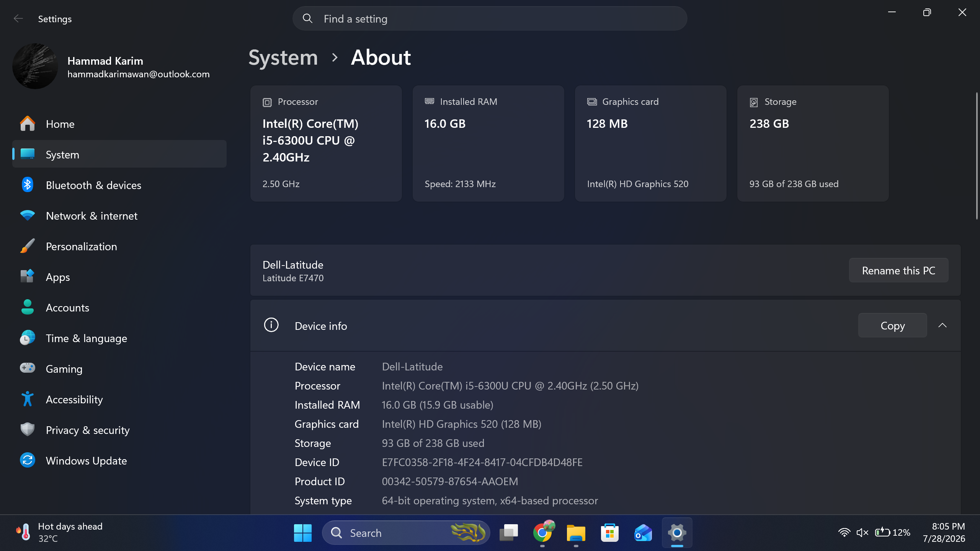Click the Device info circle icon
The height and width of the screenshot is (551, 980).
click(271, 325)
